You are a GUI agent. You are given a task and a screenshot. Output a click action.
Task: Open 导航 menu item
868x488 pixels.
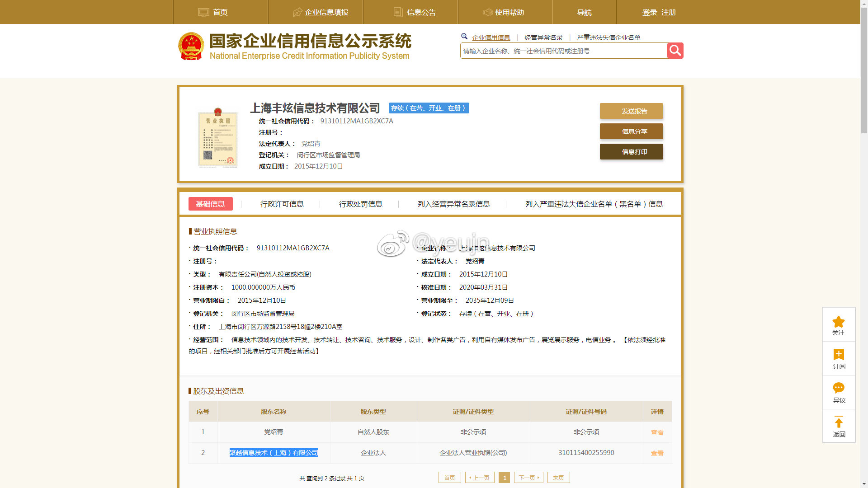pos(584,12)
